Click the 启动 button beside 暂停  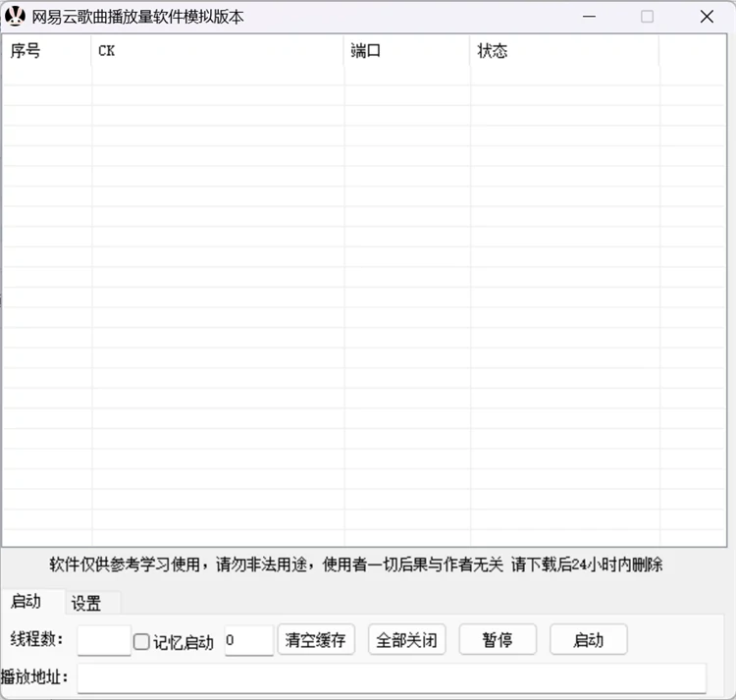589,639
